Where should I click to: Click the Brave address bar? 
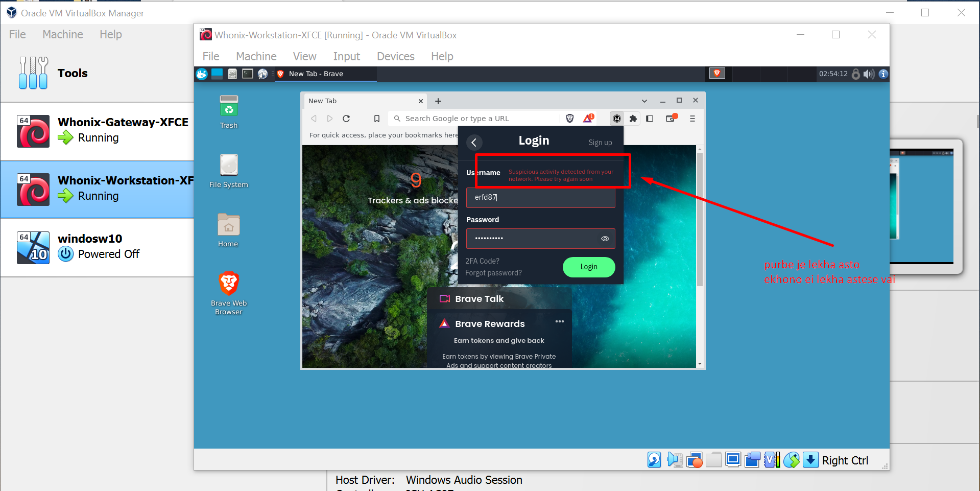click(x=475, y=119)
